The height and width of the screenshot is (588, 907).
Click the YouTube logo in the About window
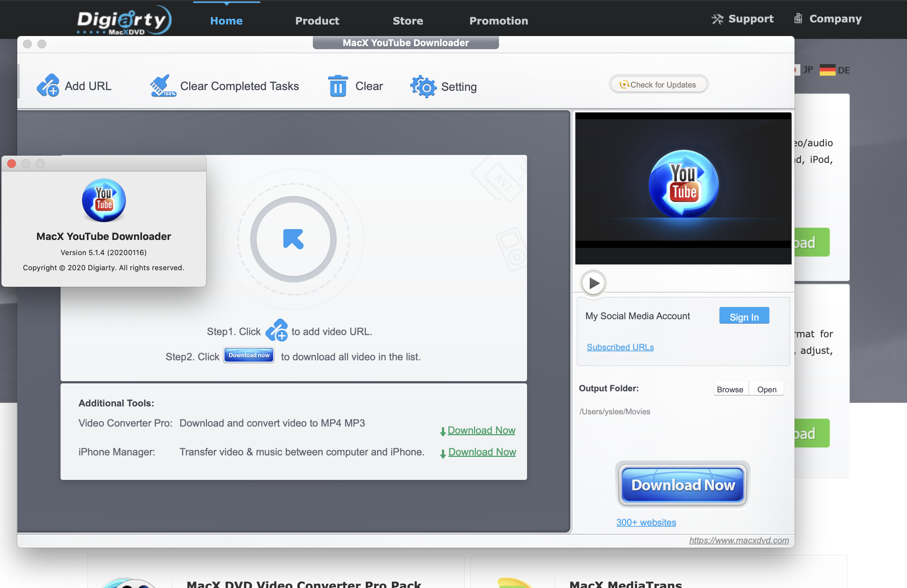pos(104,200)
